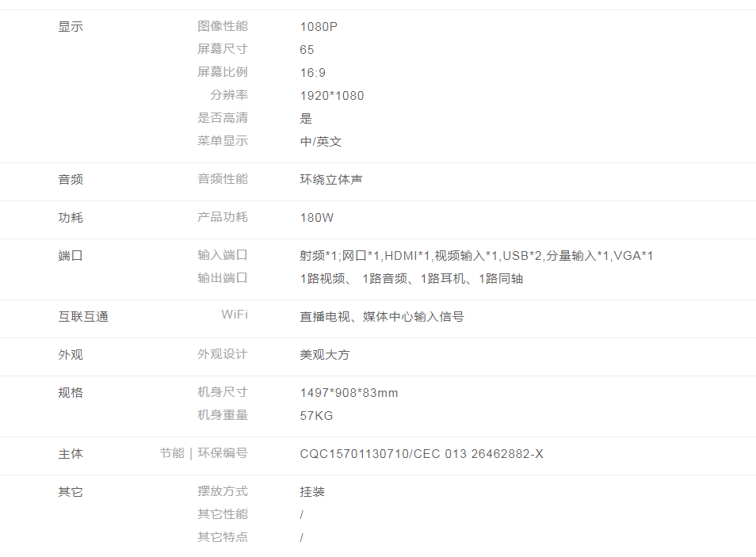Select the 直播电视、媒体中心输入信号 text

point(382,317)
